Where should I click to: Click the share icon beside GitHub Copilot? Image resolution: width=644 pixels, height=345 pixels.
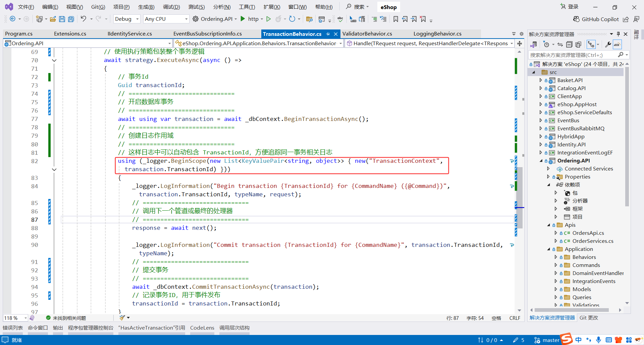click(x=626, y=19)
